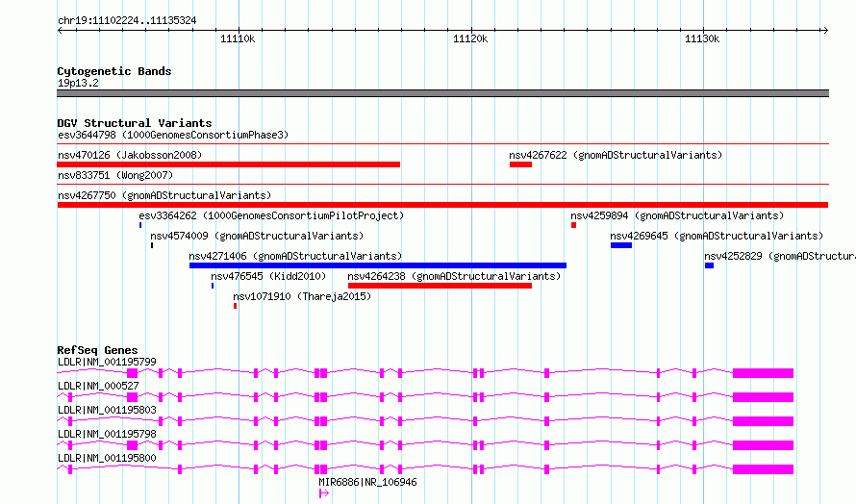
Task: Open the esv3364262 (1000GenomesConsortiumPilotProject) label
Action: coord(271,215)
